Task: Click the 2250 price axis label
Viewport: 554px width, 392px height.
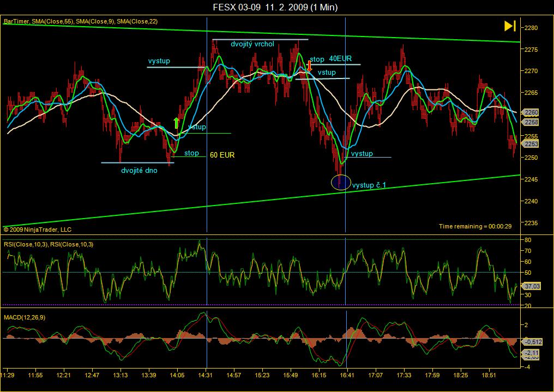Action: (531, 158)
